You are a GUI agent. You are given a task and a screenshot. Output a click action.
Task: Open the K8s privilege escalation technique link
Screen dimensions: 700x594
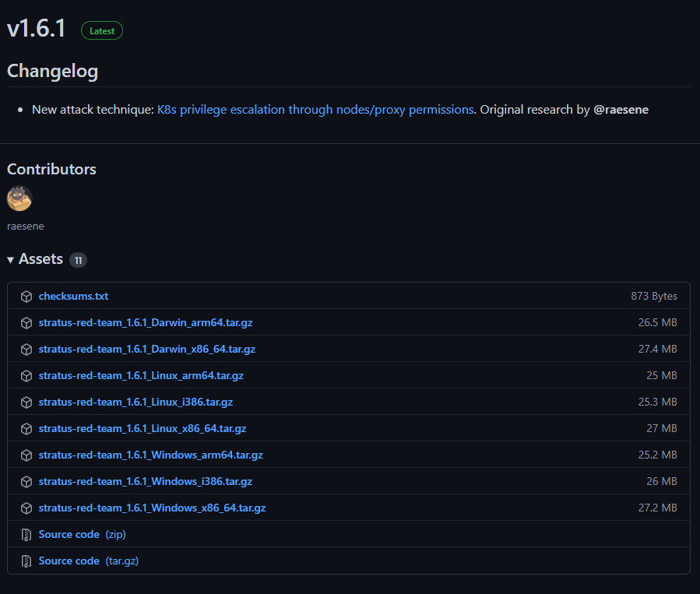tap(315, 109)
